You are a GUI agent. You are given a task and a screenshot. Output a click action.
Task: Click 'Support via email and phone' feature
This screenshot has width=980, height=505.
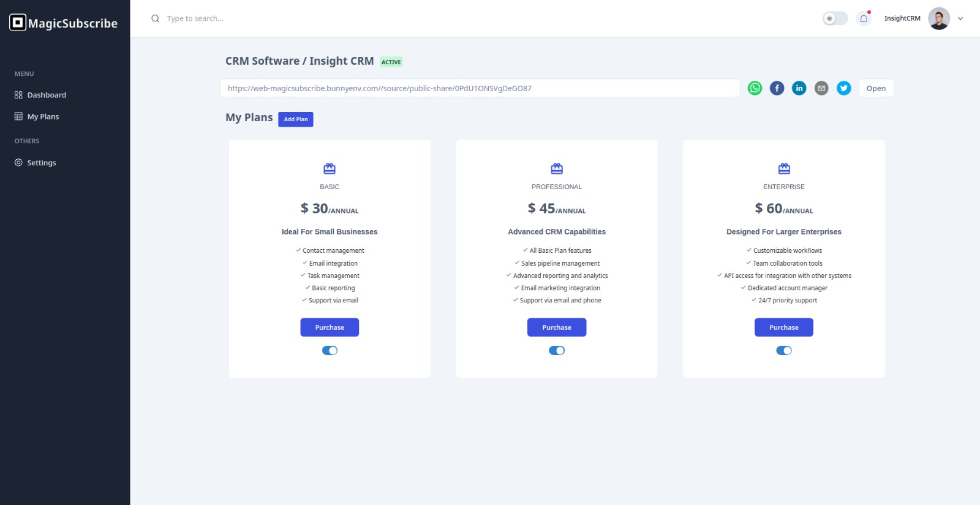(560, 300)
